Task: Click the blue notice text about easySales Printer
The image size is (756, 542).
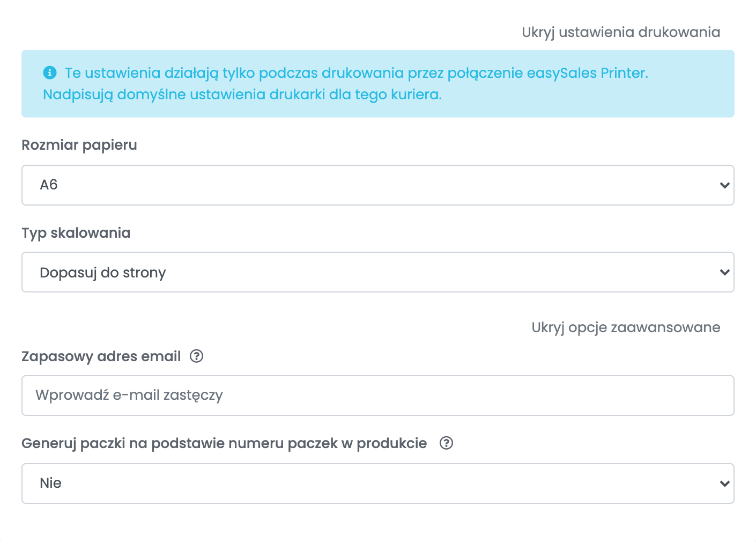Action: [346, 84]
